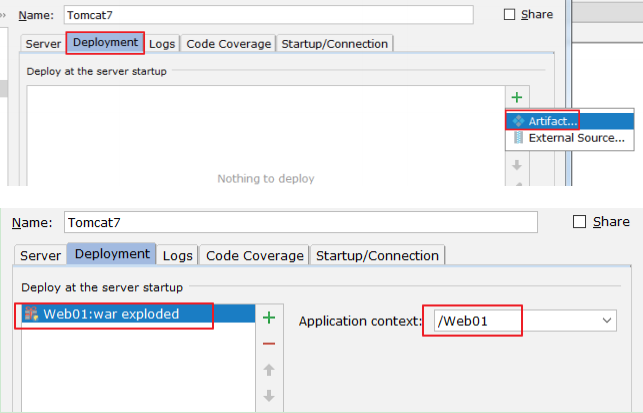Screen dimensions: 643x413
Task: Switch to Startup/Connection tab in lower dialog
Action: 377,256
